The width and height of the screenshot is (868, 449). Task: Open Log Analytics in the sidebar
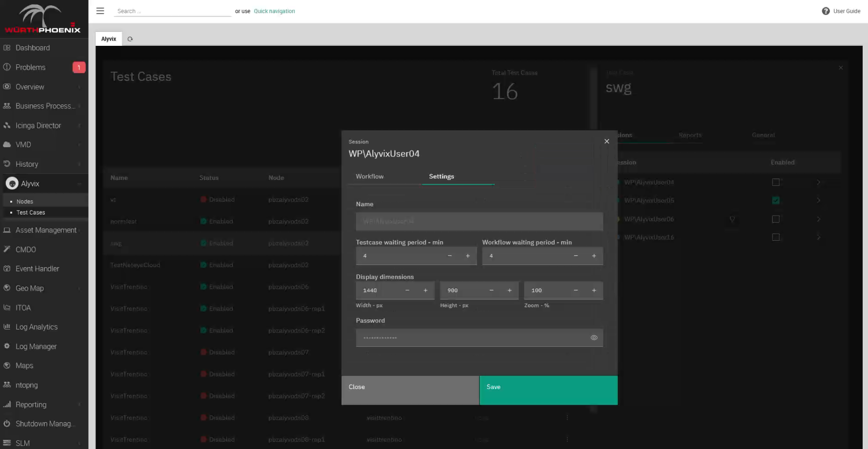[37, 327]
